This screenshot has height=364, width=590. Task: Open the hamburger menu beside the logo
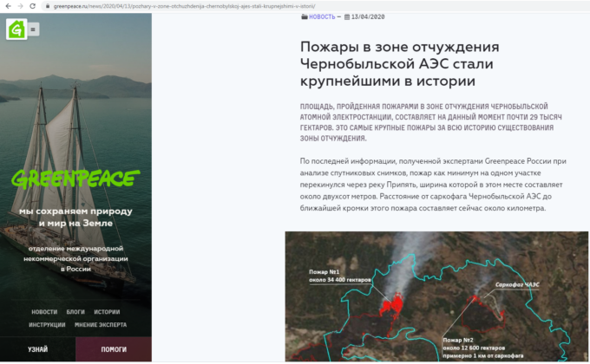pos(33,29)
